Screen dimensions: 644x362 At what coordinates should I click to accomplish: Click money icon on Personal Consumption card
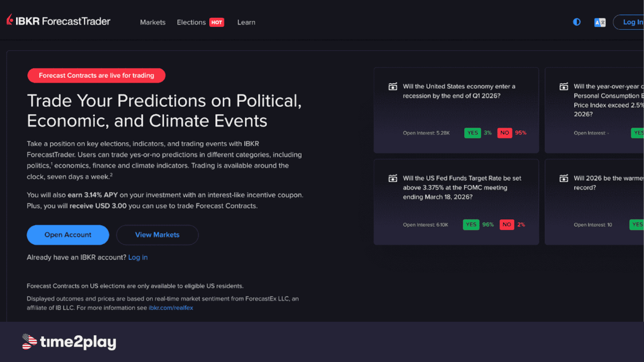click(563, 86)
